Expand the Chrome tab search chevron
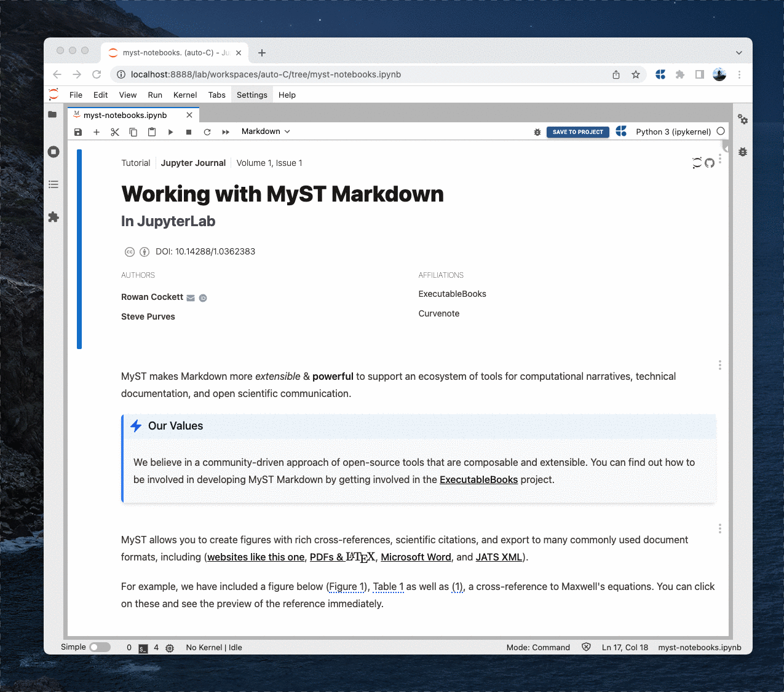The image size is (784, 692). tap(738, 53)
